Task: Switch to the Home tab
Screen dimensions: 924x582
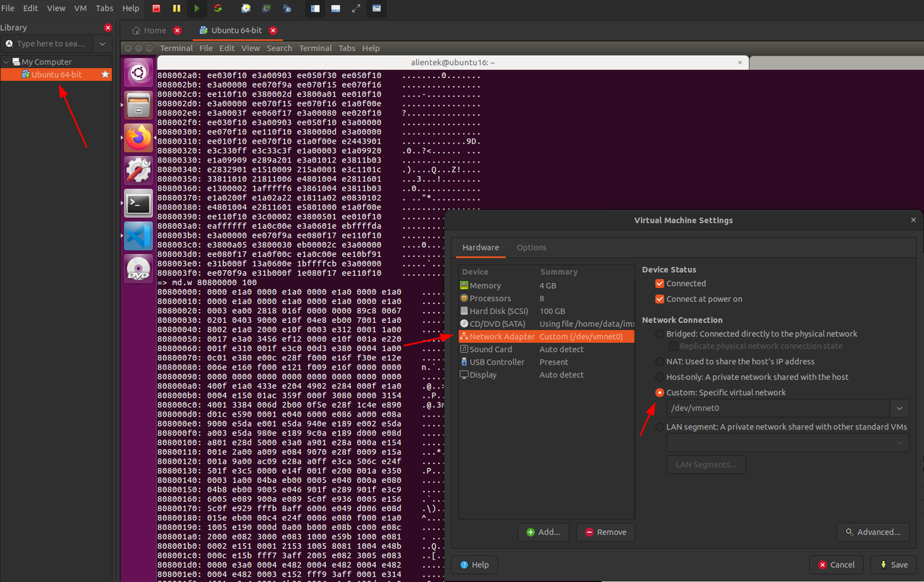Action: coord(149,30)
